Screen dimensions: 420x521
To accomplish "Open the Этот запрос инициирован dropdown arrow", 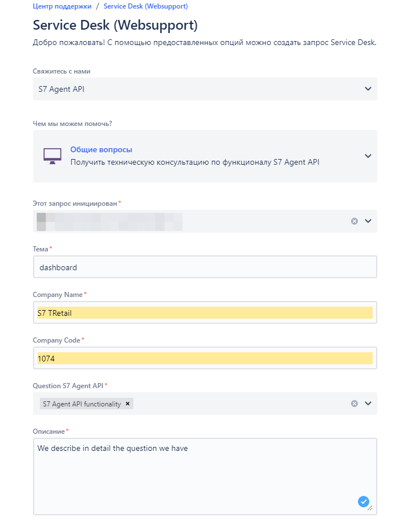I will click(368, 221).
